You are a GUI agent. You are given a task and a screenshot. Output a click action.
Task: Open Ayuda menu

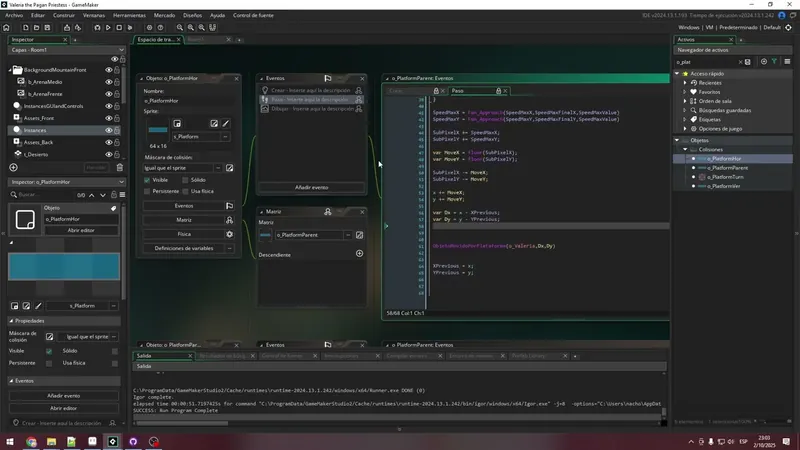pos(217,15)
